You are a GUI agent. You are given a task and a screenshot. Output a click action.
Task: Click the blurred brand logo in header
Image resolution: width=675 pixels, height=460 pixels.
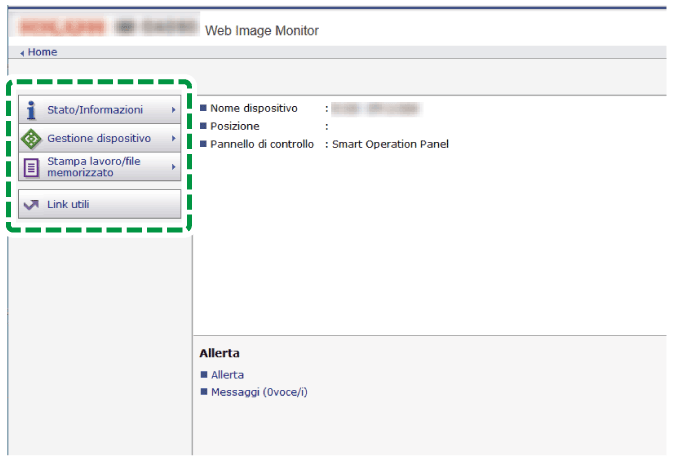(x=62, y=28)
